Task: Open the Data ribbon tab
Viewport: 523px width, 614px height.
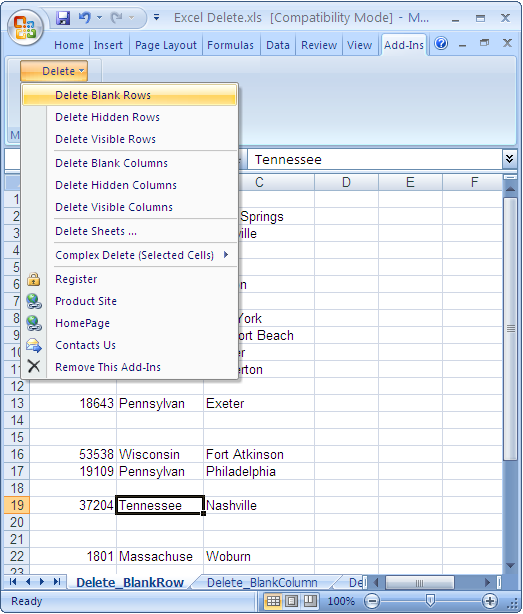Action: pyautogui.click(x=278, y=45)
